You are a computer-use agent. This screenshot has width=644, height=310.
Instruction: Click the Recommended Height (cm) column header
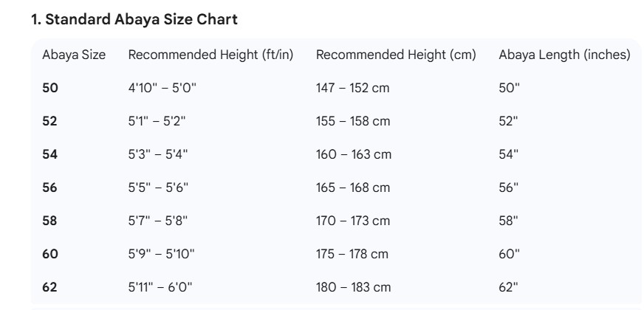coord(396,55)
